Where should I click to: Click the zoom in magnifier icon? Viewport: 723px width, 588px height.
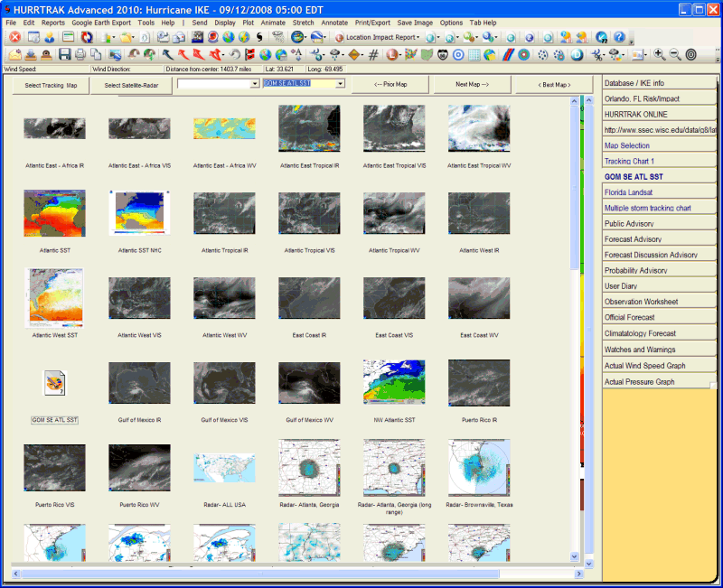[x=660, y=55]
